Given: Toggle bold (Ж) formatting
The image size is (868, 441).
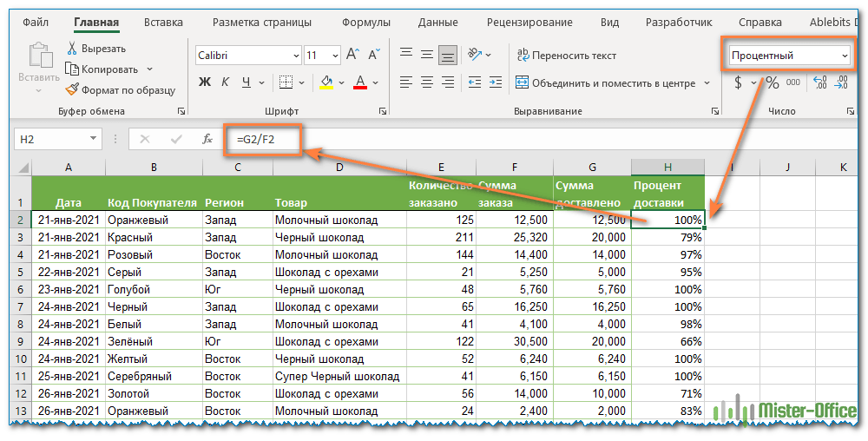Looking at the screenshot, I should (x=205, y=82).
